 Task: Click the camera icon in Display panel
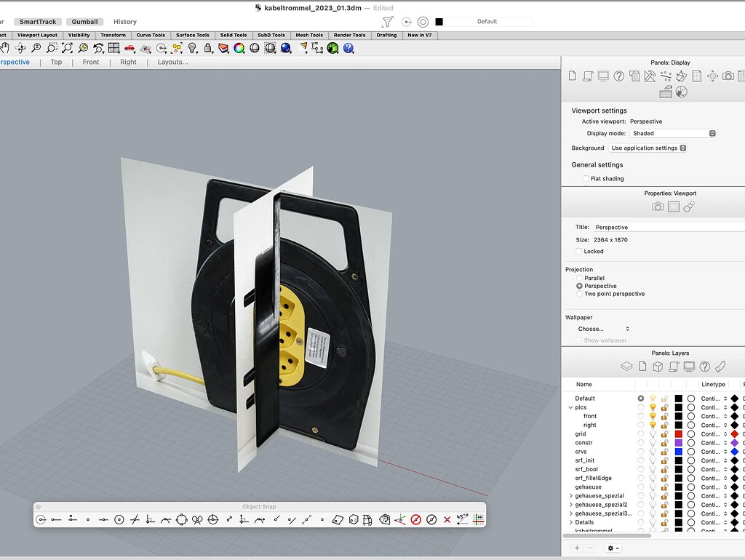pyautogui.click(x=728, y=76)
